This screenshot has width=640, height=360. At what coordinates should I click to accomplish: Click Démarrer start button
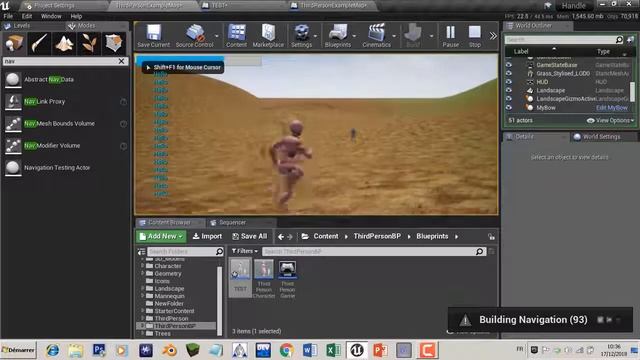[19, 350]
